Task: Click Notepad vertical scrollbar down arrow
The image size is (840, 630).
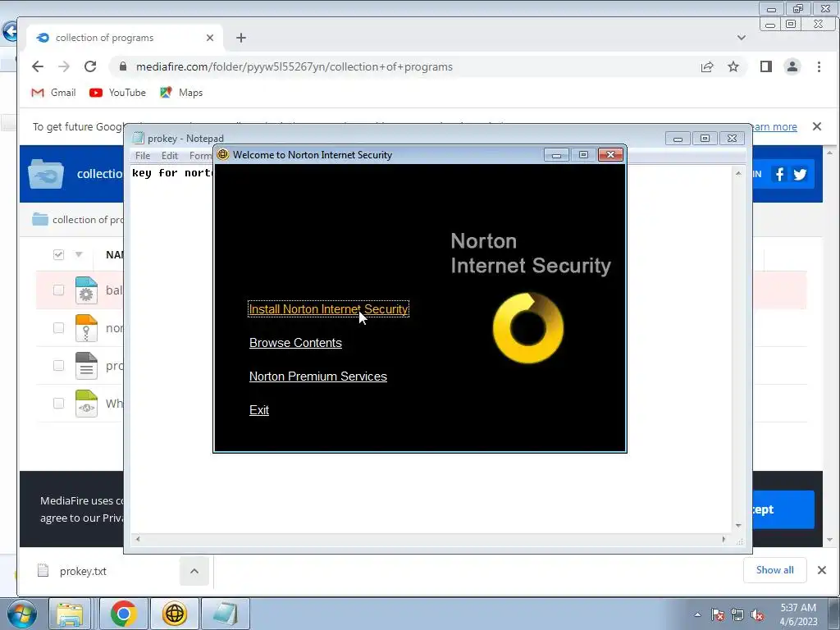Action: (738, 526)
